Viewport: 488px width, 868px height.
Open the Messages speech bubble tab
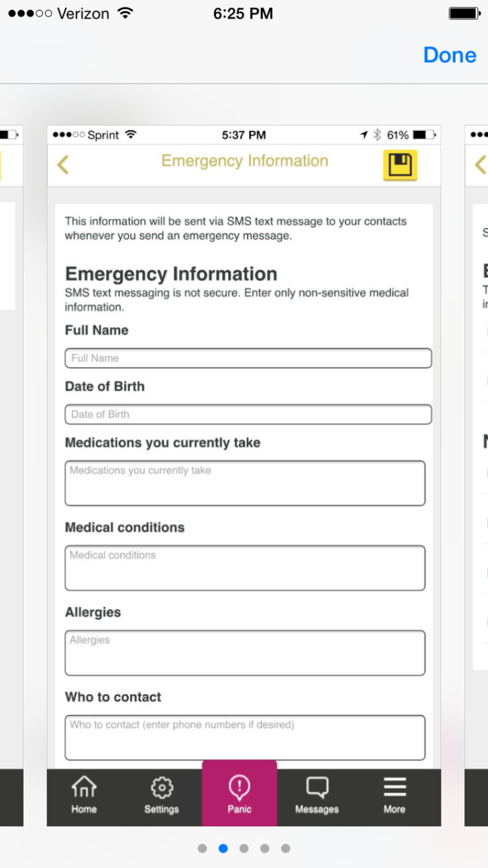tap(316, 795)
